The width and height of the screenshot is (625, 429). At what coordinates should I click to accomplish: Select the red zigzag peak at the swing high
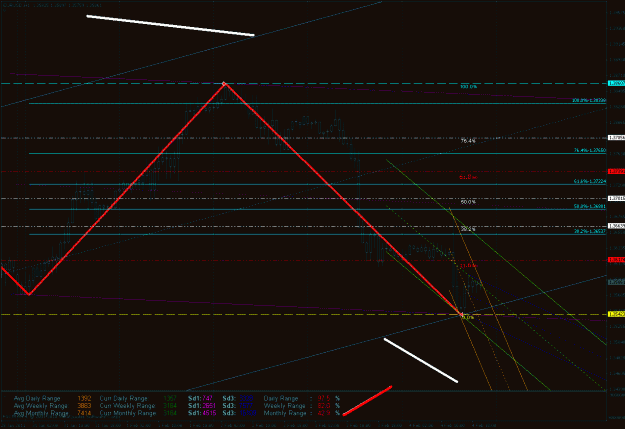click(224, 83)
